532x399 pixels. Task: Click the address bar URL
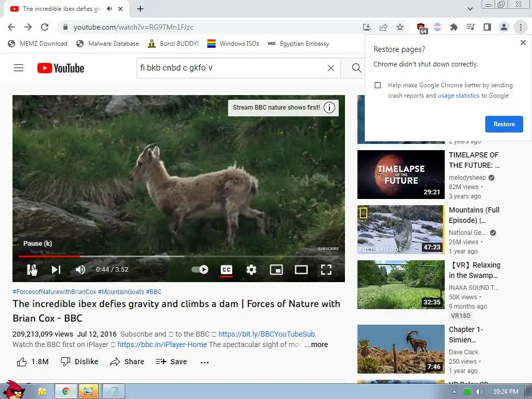tap(134, 27)
